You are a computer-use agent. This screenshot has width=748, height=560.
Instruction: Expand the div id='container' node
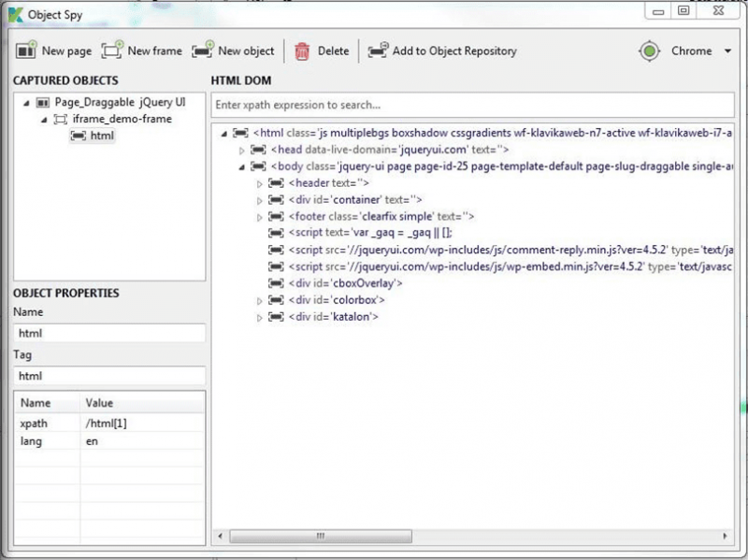(261, 200)
